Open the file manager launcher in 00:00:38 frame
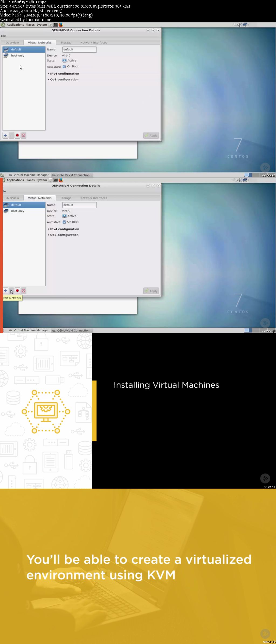The width and height of the screenshot is (276, 644). click(x=50, y=25)
